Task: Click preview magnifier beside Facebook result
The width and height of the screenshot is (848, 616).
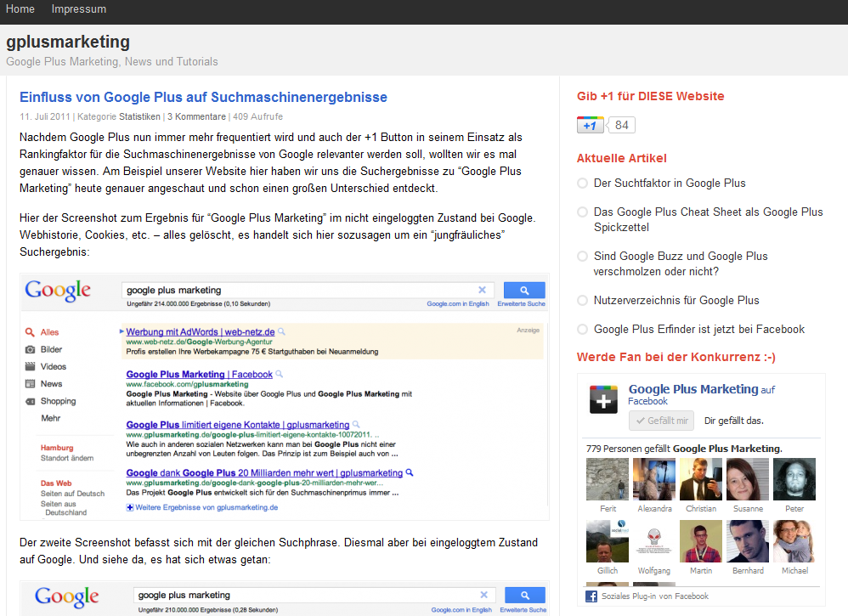Action: pyautogui.click(x=280, y=374)
